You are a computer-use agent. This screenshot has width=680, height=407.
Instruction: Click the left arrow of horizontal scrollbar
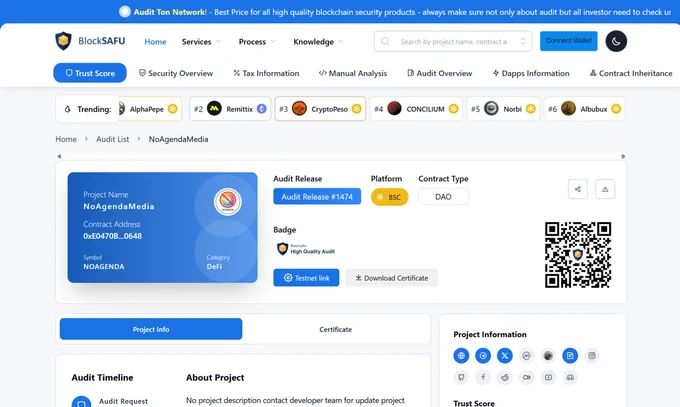point(59,156)
